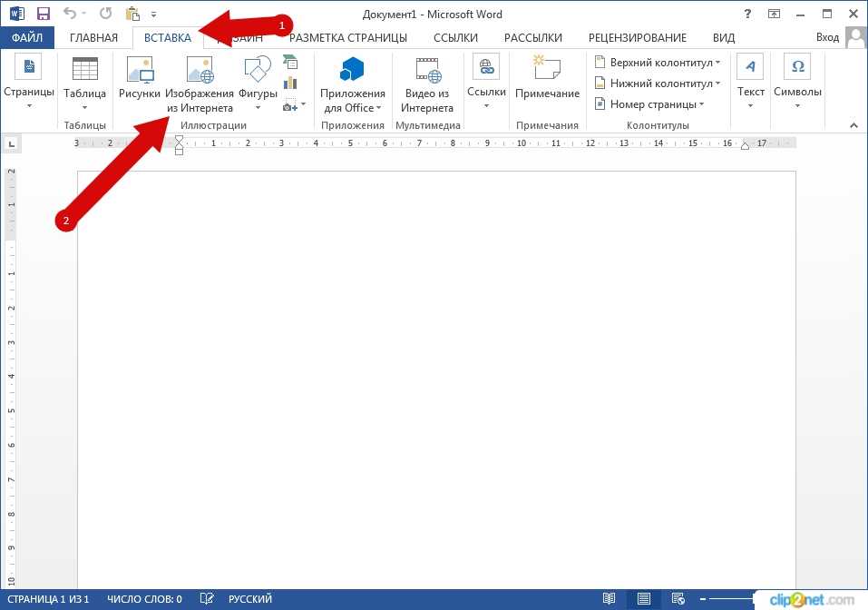Click the proofing errors book icon in status bar
The image size is (868, 610).
click(x=207, y=599)
